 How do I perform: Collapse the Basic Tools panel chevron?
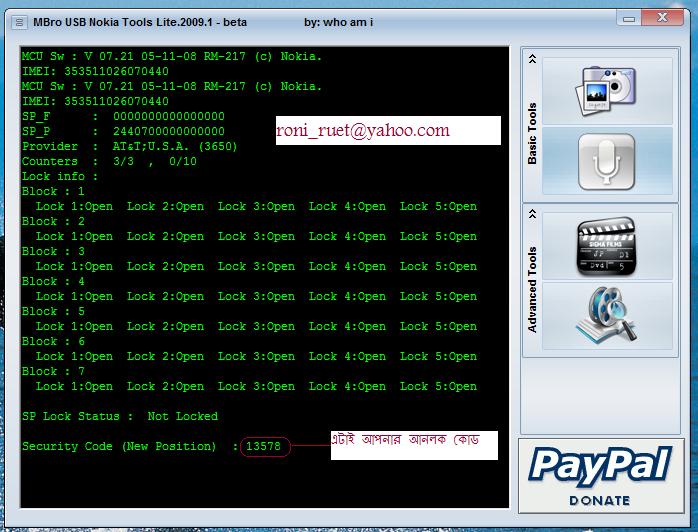[x=532, y=59]
